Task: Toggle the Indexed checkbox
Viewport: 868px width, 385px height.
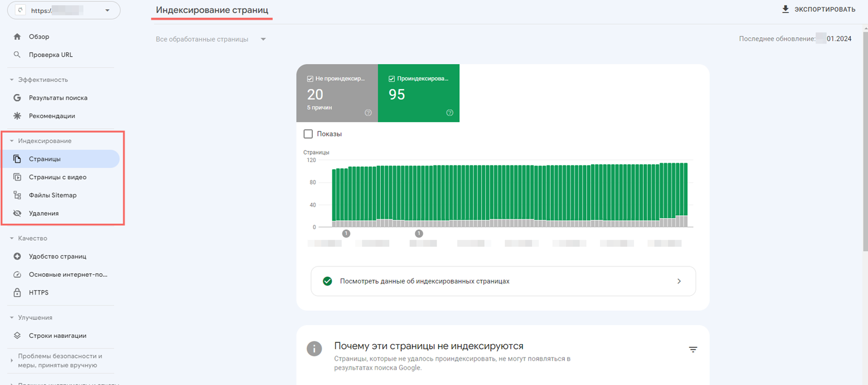Action: [x=392, y=78]
